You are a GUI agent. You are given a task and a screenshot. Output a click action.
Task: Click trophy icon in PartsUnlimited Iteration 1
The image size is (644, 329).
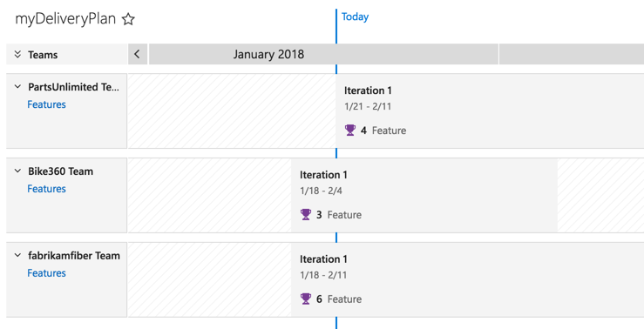tap(350, 131)
